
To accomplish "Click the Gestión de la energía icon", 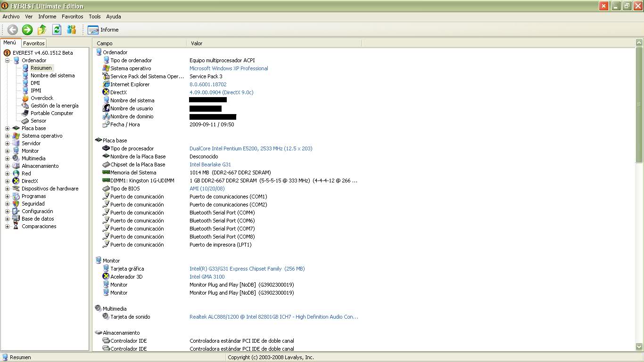I will coord(25,106).
